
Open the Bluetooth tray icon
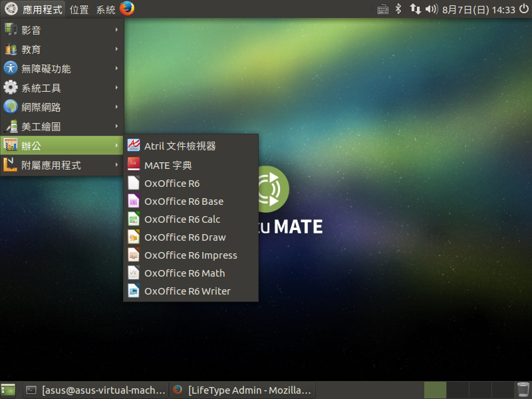398,9
